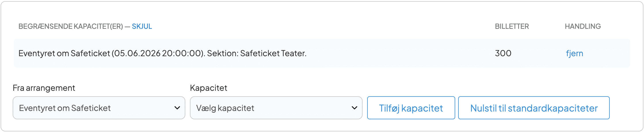Click the BILLETTER column header
This screenshot has width=644, height=132.
(512, 27)
